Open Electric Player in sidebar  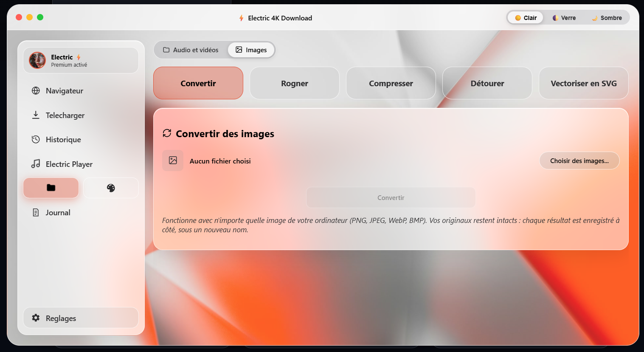coord(81,164)
